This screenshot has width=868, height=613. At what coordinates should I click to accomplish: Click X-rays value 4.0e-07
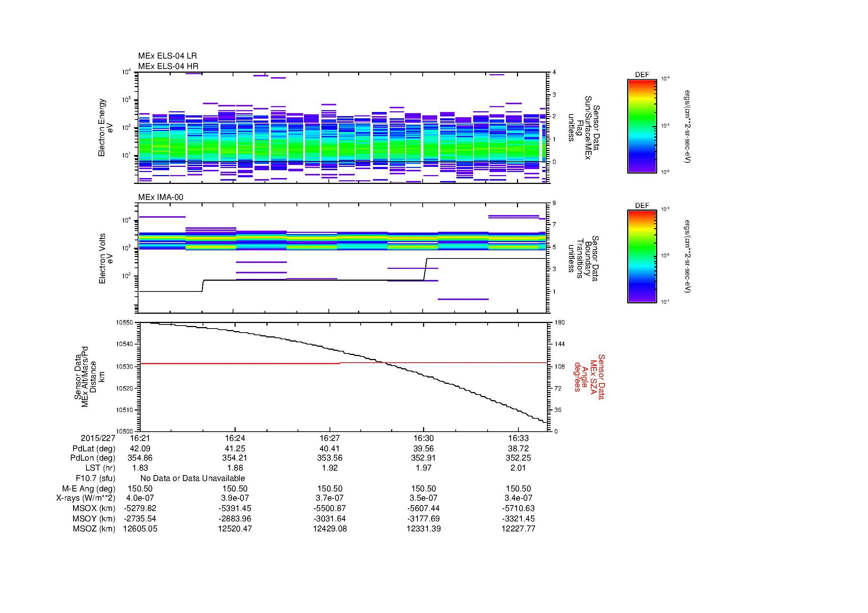click(x=140, y=498)
